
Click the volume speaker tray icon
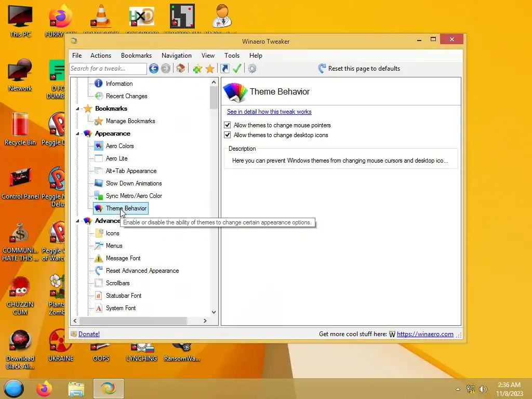(483, 389)
